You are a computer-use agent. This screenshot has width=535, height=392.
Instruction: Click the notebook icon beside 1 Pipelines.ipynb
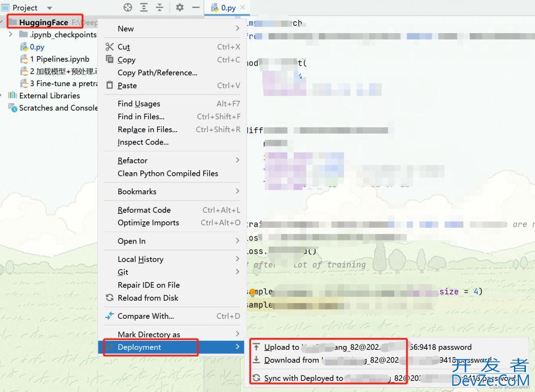24,59
